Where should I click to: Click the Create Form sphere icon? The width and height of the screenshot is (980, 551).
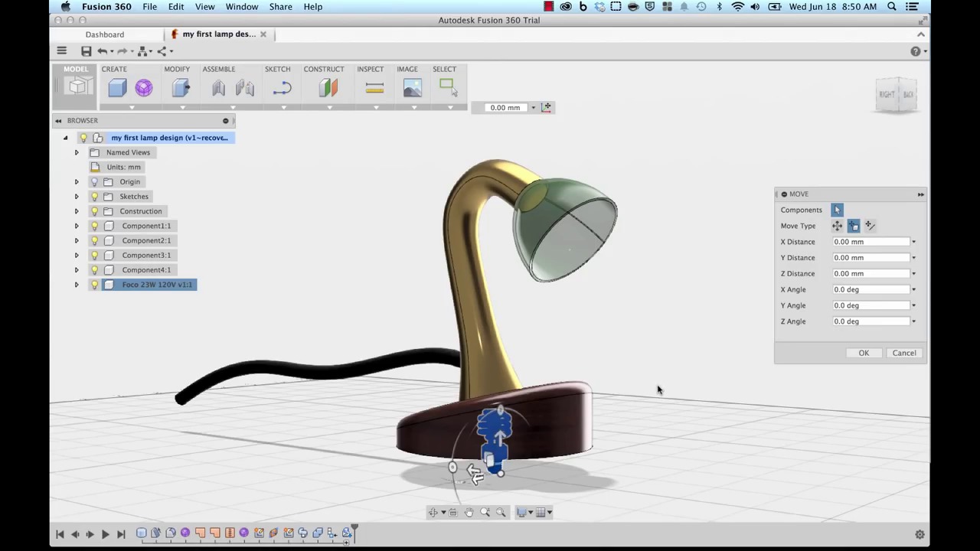click(144, 88)
